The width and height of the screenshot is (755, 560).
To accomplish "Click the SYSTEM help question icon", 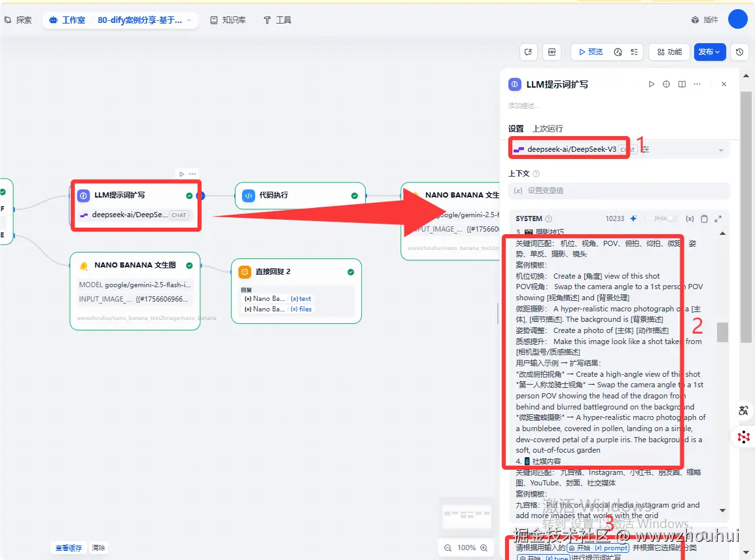I will [548, 219].
